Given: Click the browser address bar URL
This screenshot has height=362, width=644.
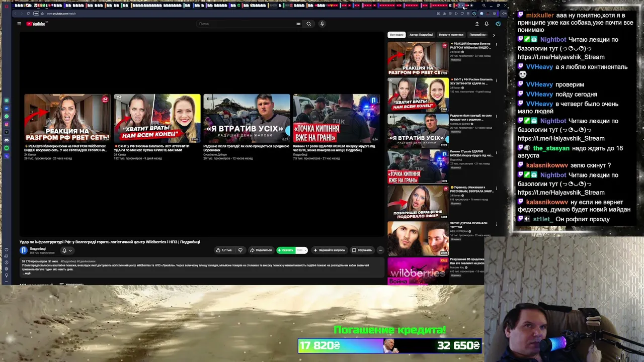Looking at the screenshot, I should (61, 14).
